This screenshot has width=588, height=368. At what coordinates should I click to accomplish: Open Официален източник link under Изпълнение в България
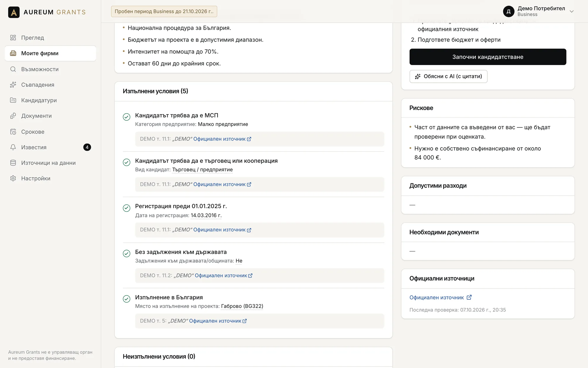pyautogui.click(x=218, y=321)
